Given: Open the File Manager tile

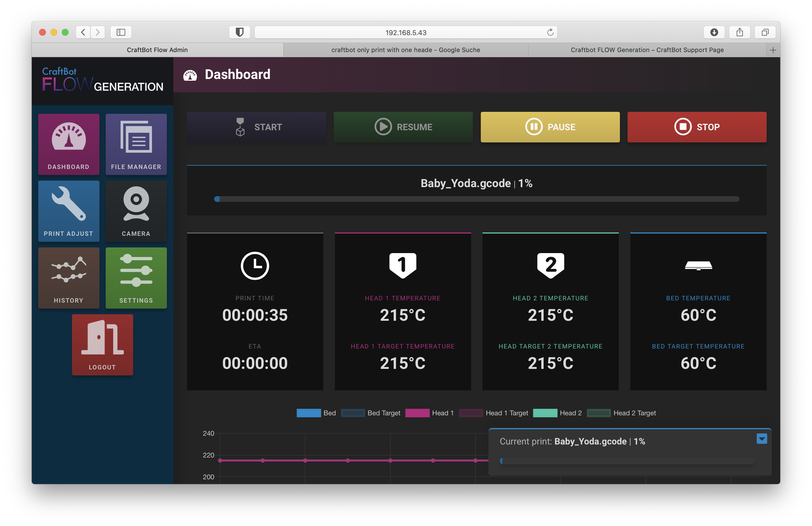Looking at the screenshot, I should point(136,144).
